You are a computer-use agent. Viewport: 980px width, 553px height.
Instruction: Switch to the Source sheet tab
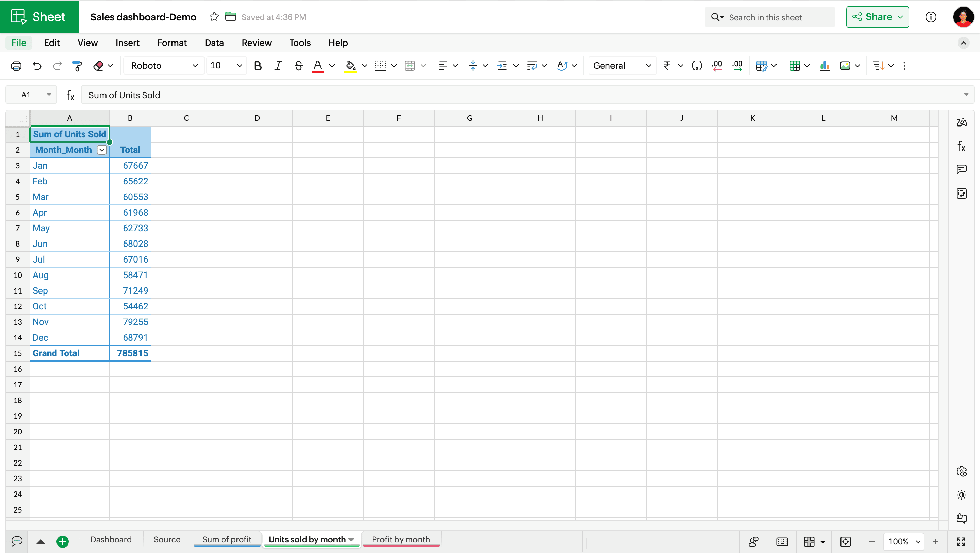click(x=167, y=539)
